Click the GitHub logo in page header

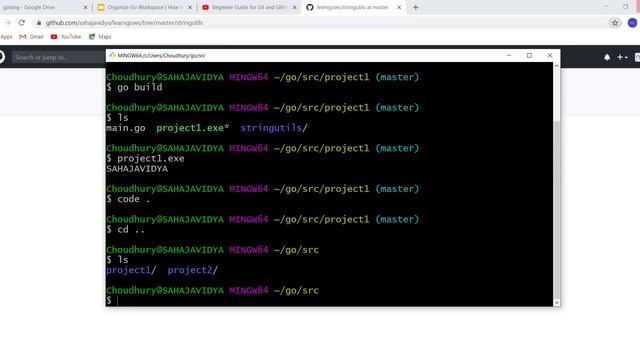tap(2, 57)
